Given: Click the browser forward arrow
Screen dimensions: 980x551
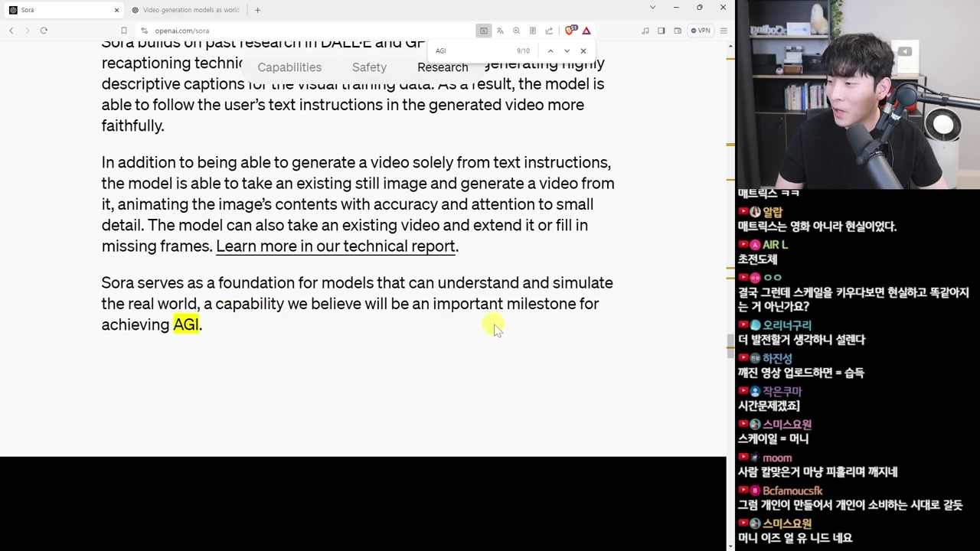Looking at the screenshot, I should [27, 31].
